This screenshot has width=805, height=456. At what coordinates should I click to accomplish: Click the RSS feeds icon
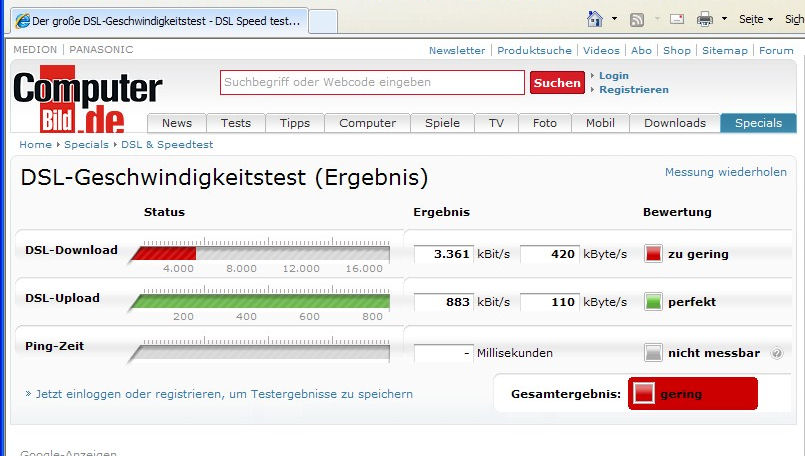click(x=637, y=19)
